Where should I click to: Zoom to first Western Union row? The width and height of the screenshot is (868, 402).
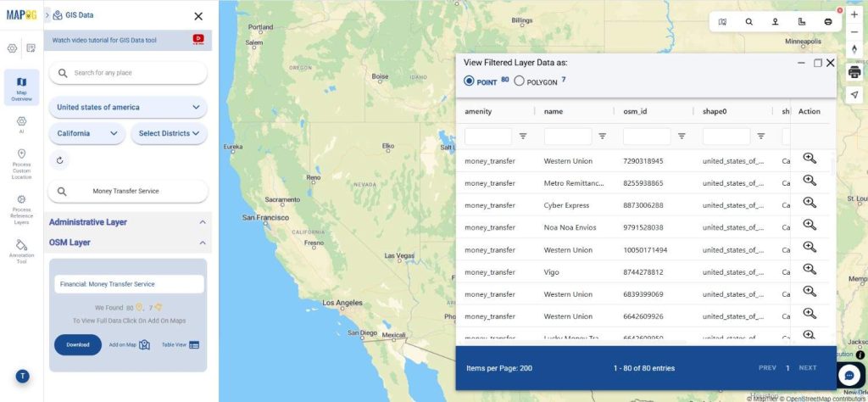coord(810,159)
